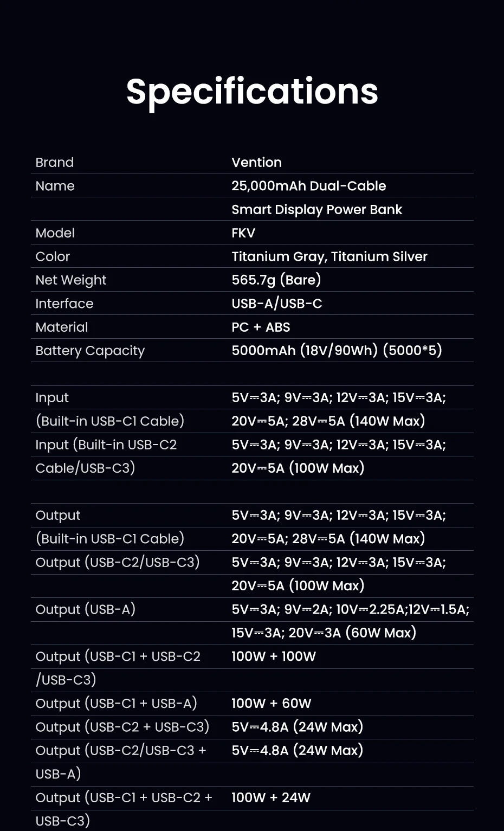Click the Input (Built-in USB-C1 Cable) label

point(109,409)
